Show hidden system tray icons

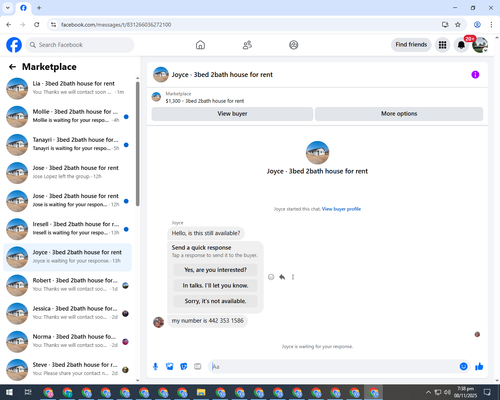(428, 392)
